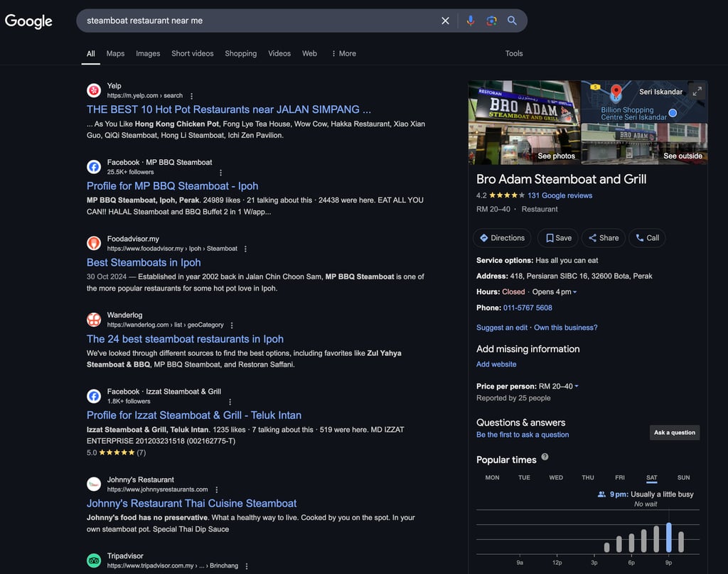Get Directions to Bro Adam Steamboat

click(x=502, y=238)
